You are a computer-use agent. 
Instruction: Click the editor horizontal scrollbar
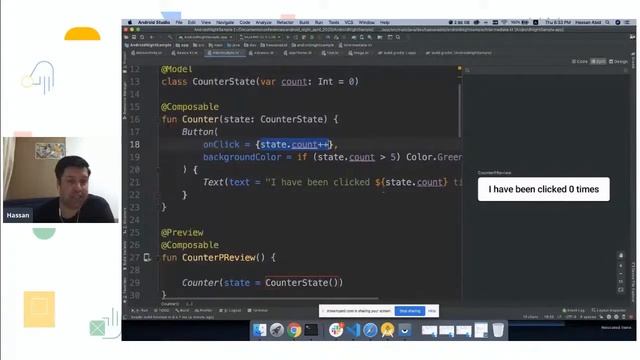269,299
